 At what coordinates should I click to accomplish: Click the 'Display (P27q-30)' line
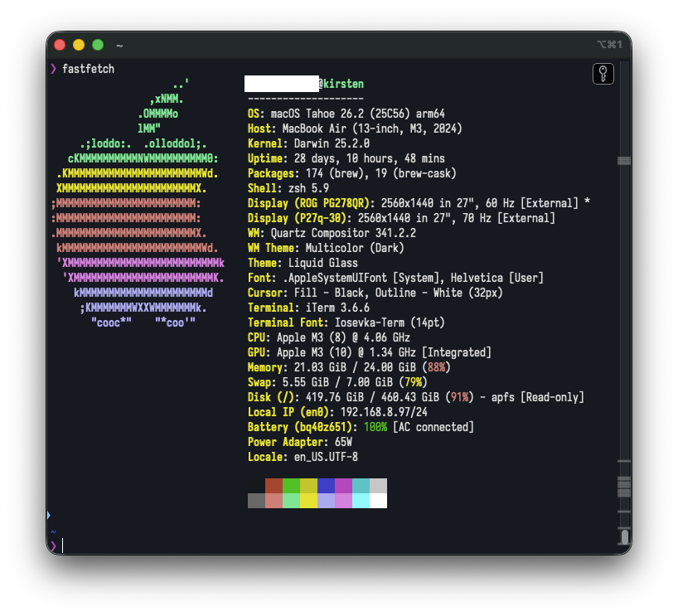pyautogui.click(x=401, y=218)
